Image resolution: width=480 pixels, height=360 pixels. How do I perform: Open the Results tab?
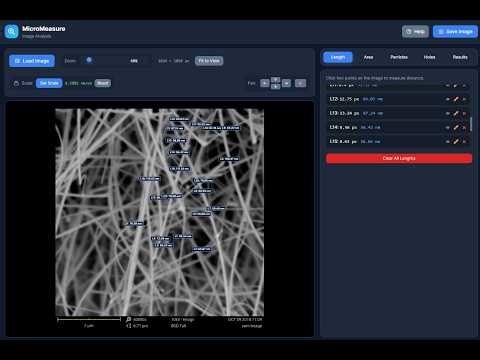460,57
